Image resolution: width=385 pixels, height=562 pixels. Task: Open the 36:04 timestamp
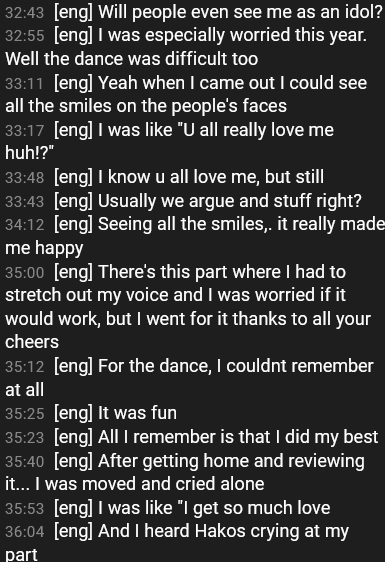(x=25, y=532)
